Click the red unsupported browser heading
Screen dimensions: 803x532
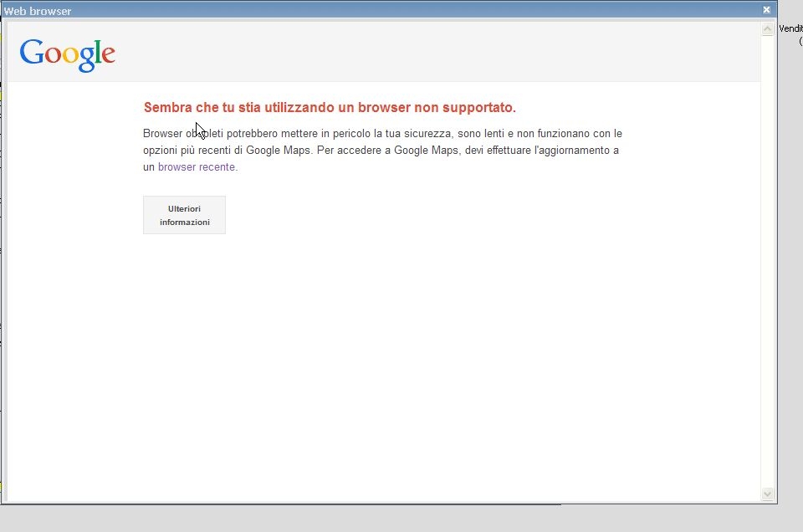[330, 108]
